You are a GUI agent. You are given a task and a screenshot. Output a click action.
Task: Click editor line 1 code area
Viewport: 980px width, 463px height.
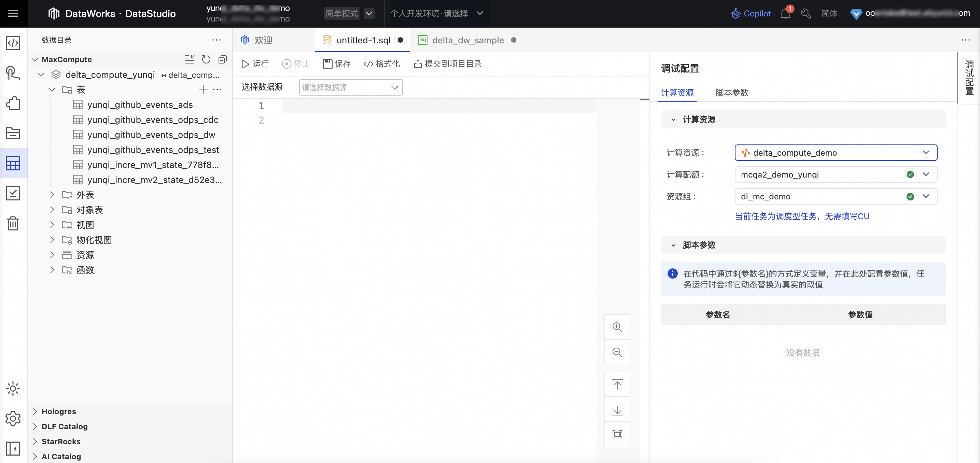click(x=439, y=106)
